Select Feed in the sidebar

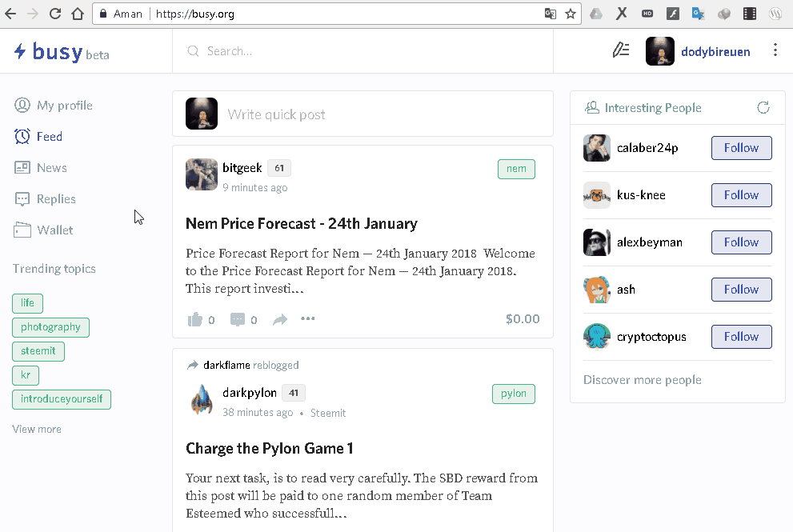click(38, 137)
